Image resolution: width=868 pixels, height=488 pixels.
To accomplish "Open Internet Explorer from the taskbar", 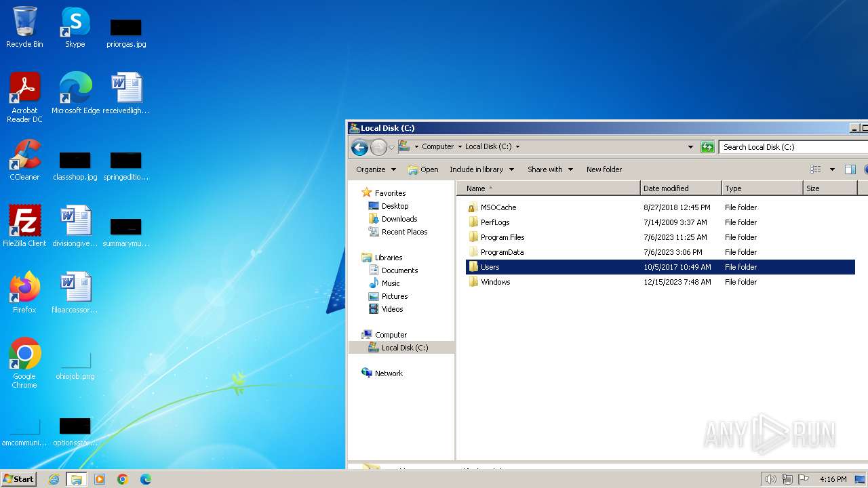I will [x=54, y=479].
